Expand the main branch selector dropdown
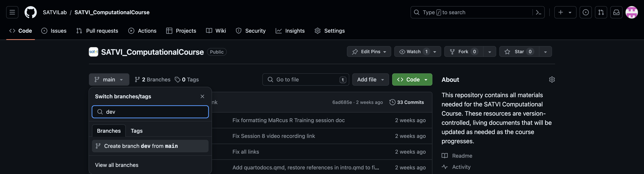The image size is (644, 174). click(109, 80)
